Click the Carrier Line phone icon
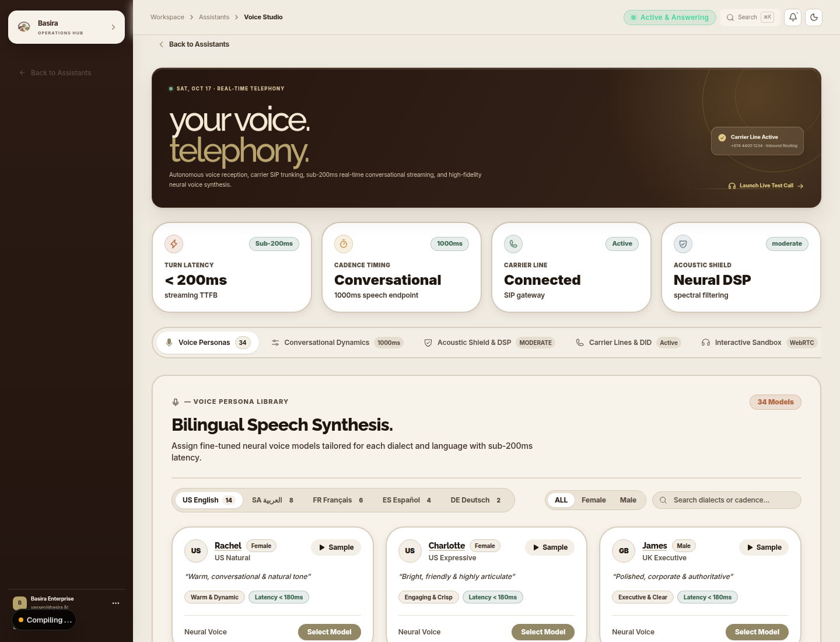 click(513, 244)
